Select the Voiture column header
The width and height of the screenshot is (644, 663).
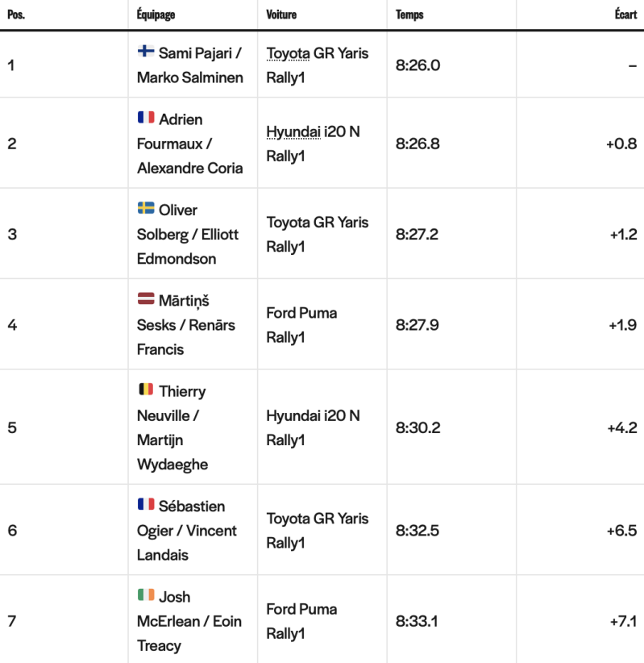281,15
